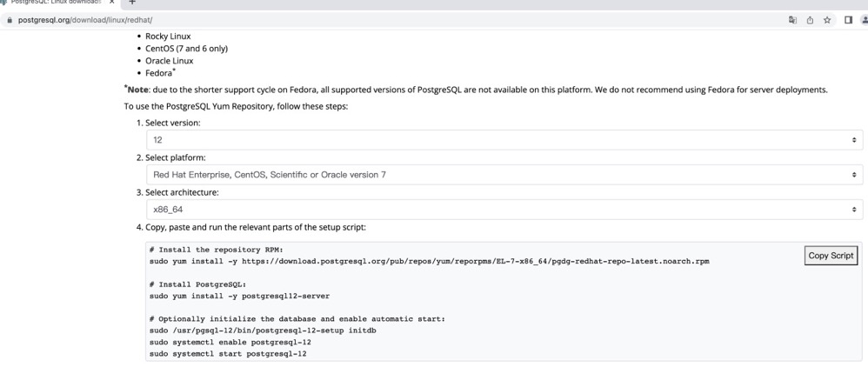Click the 'Rocky Linux' list item

[168, 36]
